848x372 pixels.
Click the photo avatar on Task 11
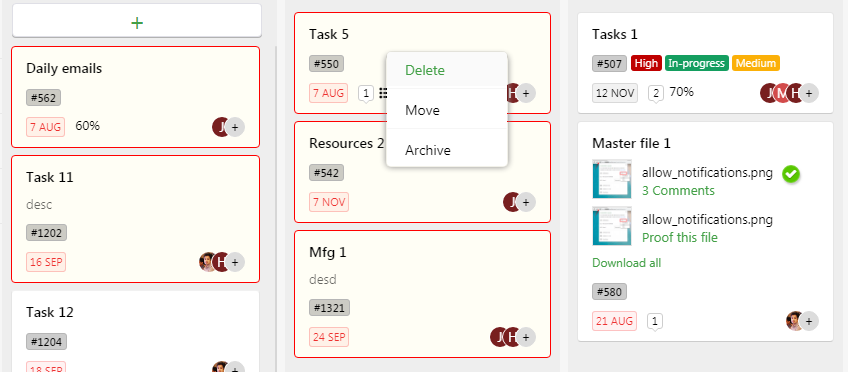click(x=207, y=263)
